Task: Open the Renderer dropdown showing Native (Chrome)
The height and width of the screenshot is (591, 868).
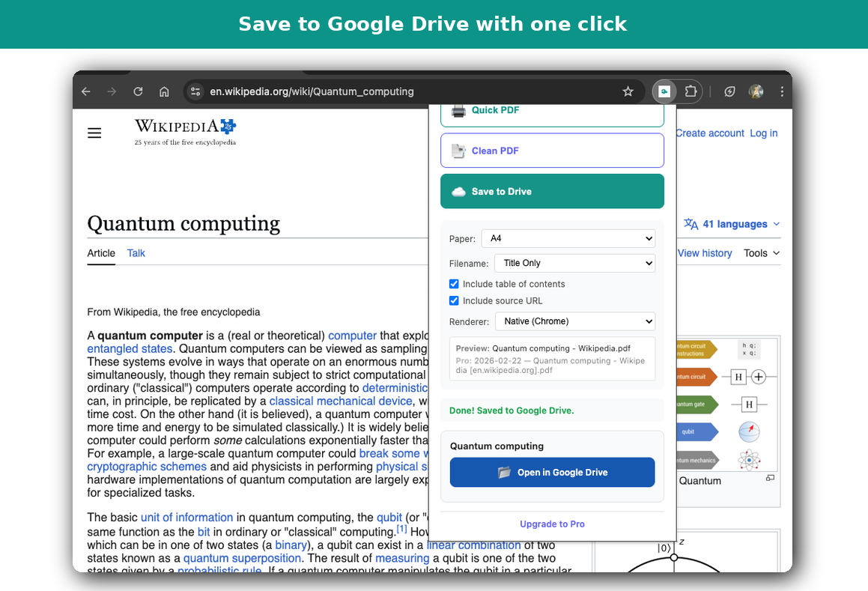Action: coord(574,321)
